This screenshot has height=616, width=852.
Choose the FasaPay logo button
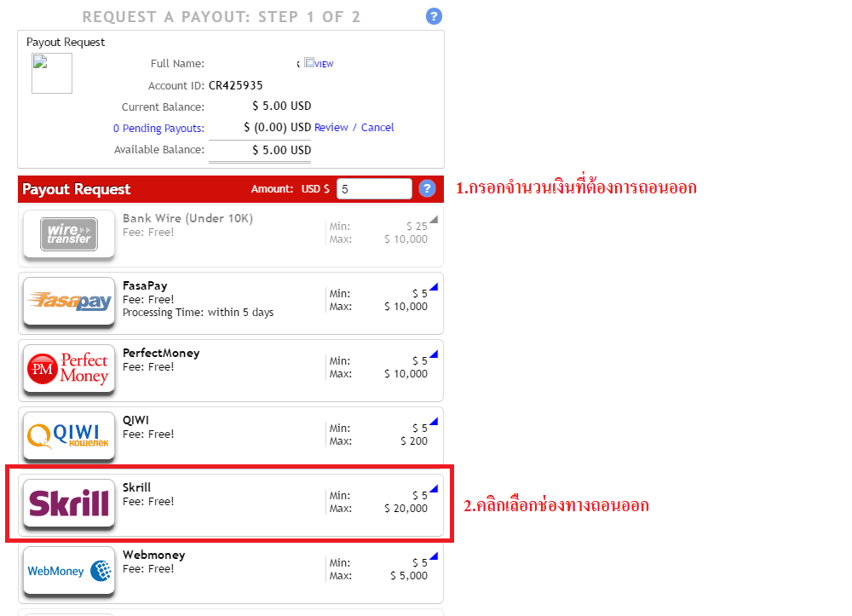click(69, 302)
